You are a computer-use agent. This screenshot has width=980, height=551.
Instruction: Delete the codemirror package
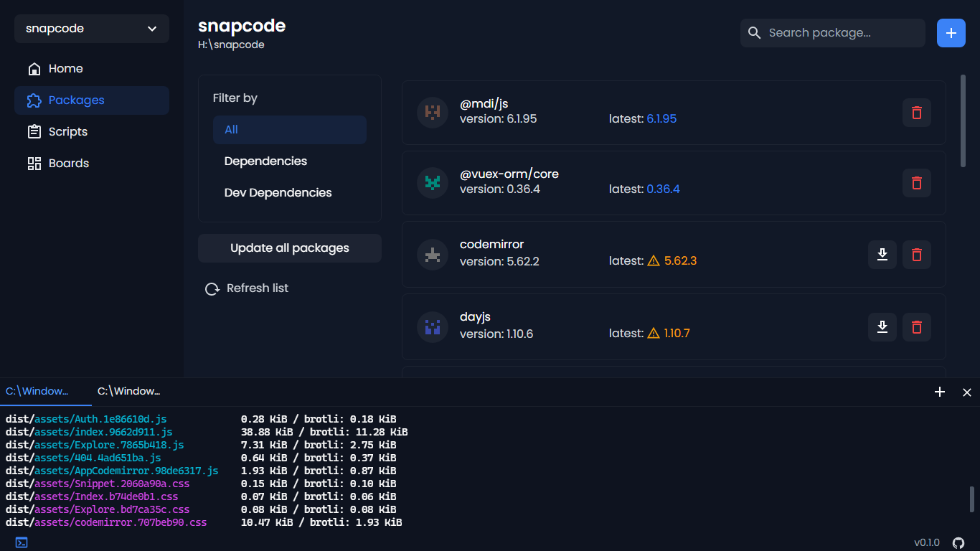pyautogui.click(x=917, y=255)
